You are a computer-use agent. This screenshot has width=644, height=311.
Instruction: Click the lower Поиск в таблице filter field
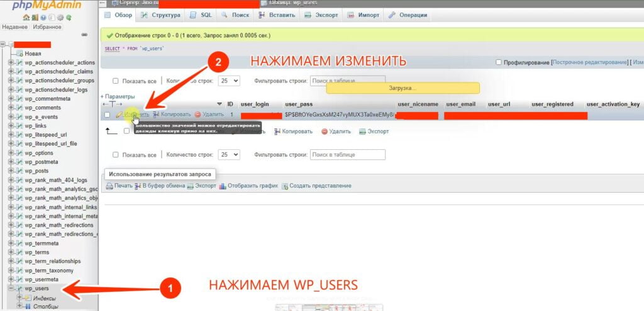(347, 155)
